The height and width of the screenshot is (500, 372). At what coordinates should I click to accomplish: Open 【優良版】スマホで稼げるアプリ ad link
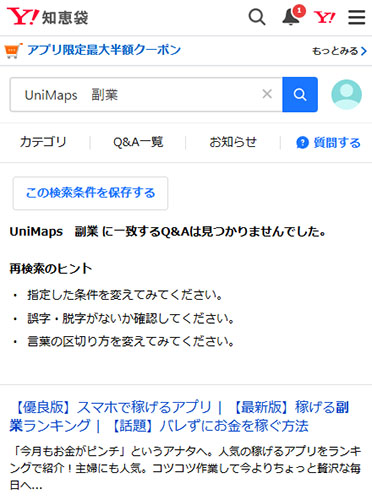coord(180,416)
